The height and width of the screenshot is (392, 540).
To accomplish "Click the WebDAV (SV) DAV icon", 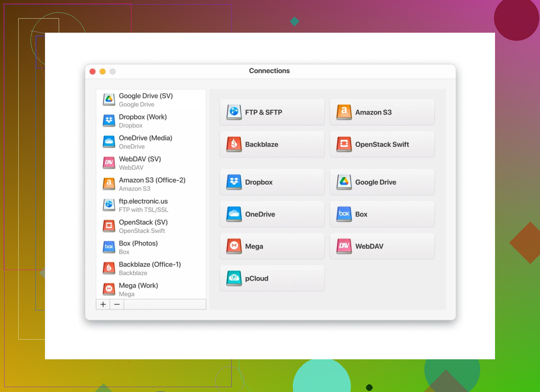I will tap(109, 163).
